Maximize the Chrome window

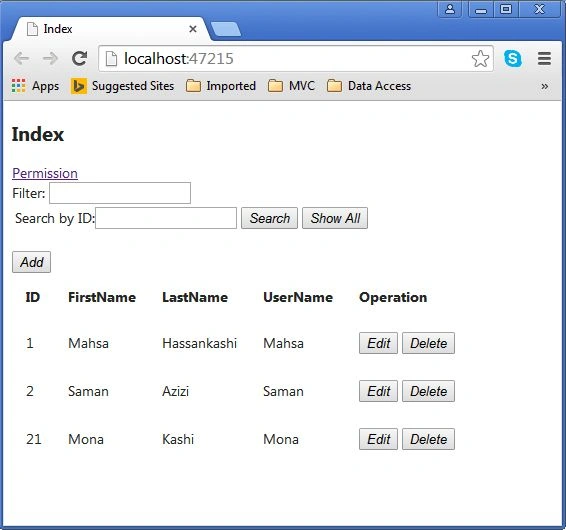pos(506,9)
